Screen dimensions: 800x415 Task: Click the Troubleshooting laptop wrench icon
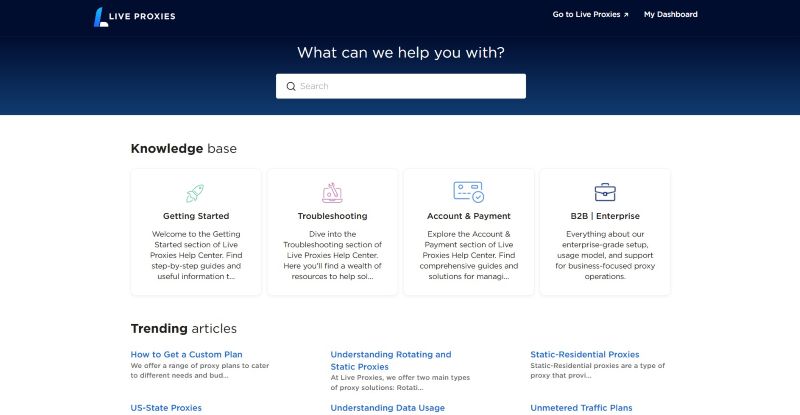coord(332,193)
